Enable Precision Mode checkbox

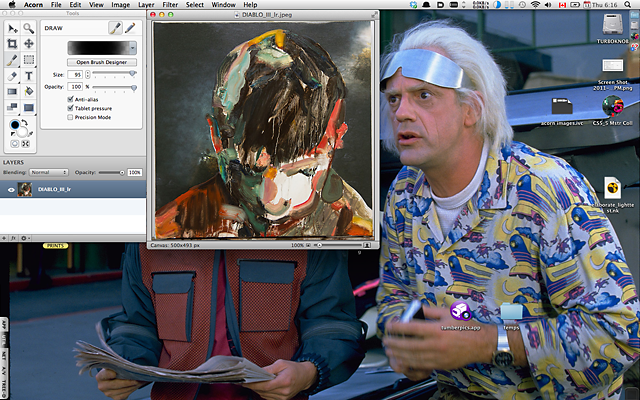click(x=70, y=117)
